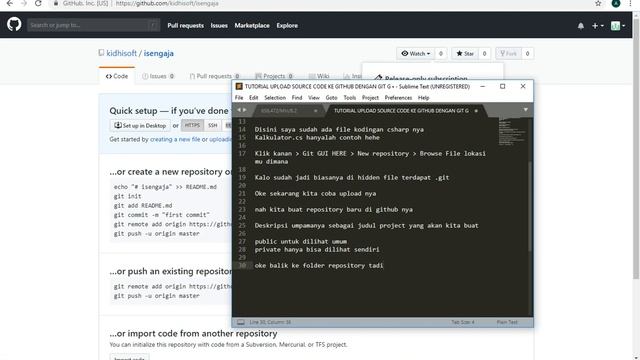The height and width of the screenshot is (360, 640).
Task: Open Sublime Text Goto menu
Action: [331, 98]
